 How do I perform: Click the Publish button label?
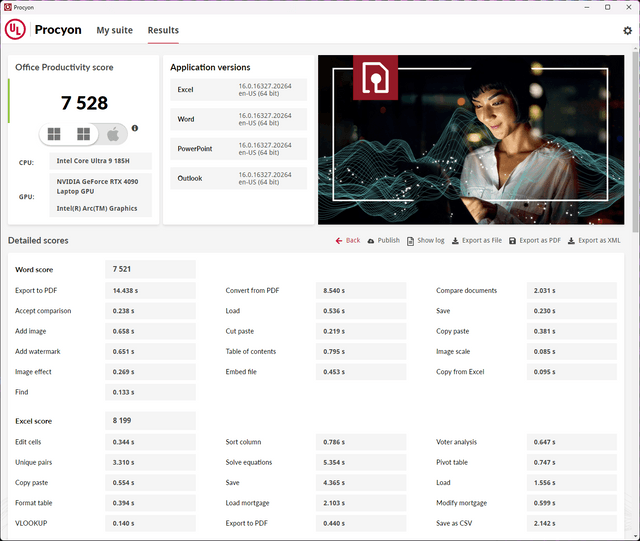pyautogui.click(x=389, y=240)
